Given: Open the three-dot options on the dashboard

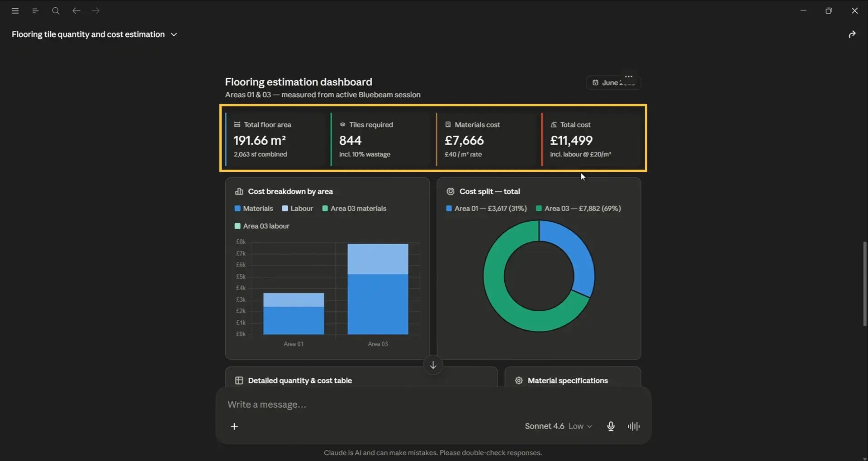Looking at the screenshot, I should click(629, 76).
